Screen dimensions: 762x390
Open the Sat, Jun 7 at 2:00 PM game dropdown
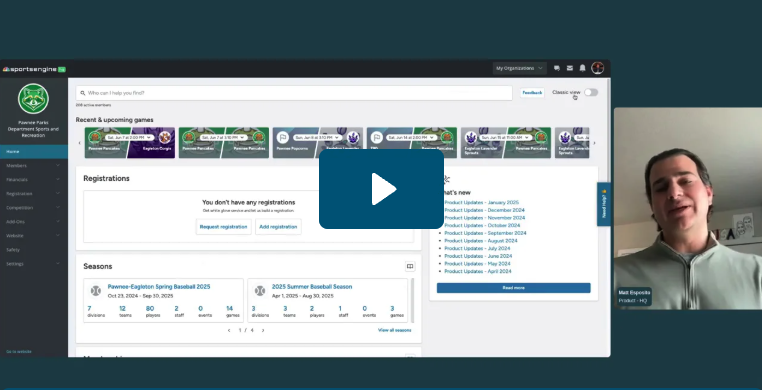click(x=129, y=137)
